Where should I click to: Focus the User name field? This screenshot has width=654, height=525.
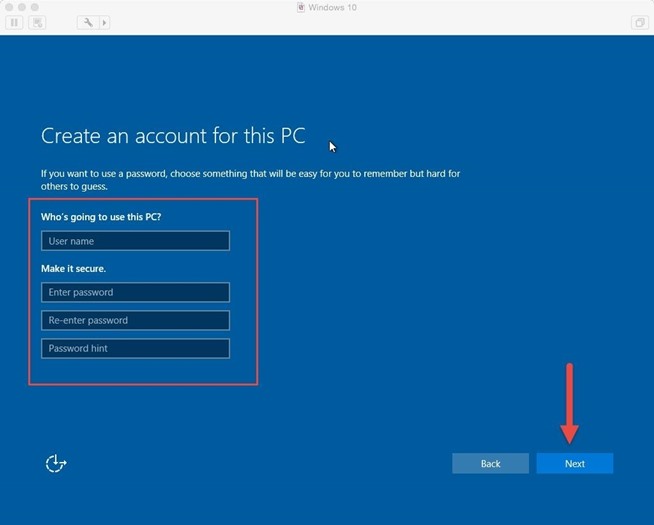point(135,241)
